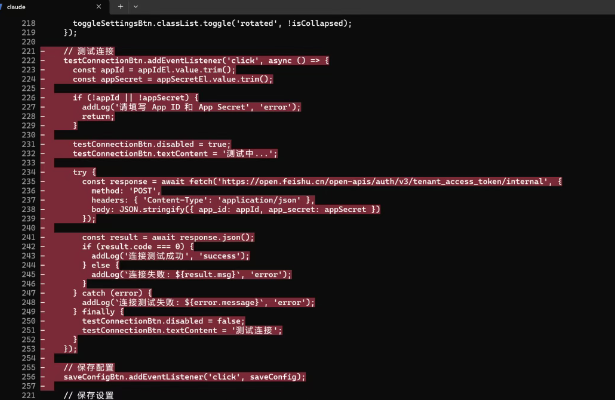
Task: Open a new tab with the plus button
Action: (x=120, y=6)
